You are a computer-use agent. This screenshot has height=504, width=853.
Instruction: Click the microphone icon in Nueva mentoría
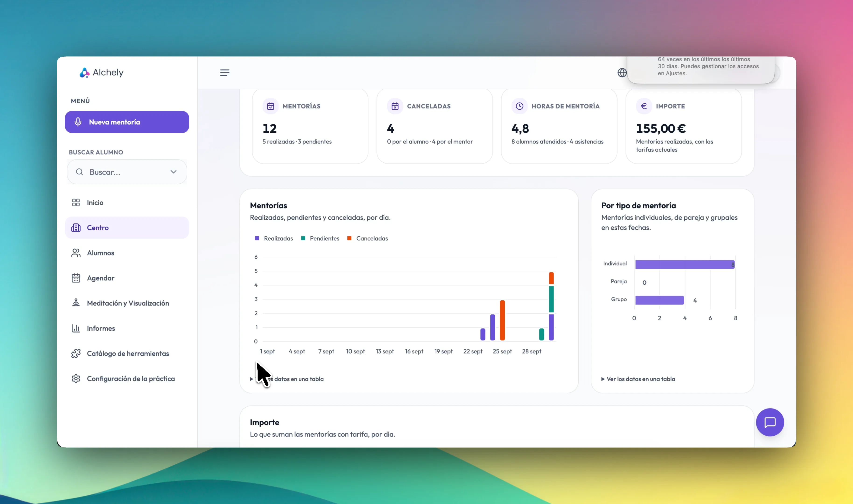pyautogui.click(x=78, y=122)
